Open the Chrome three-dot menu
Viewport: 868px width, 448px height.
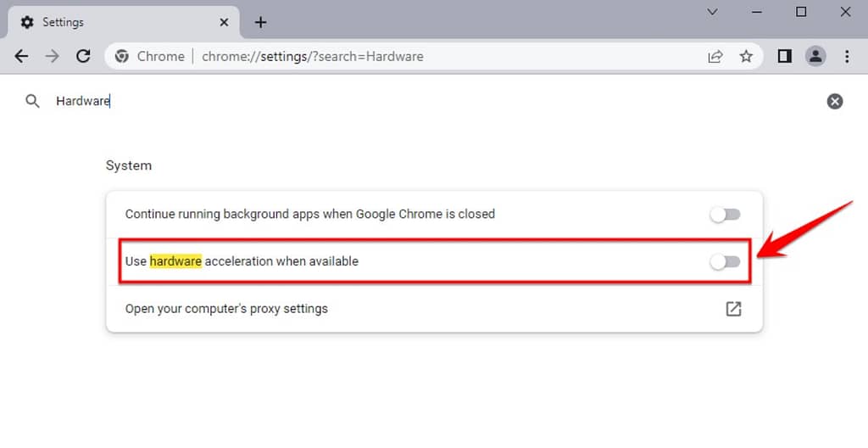tap(847, 56)
